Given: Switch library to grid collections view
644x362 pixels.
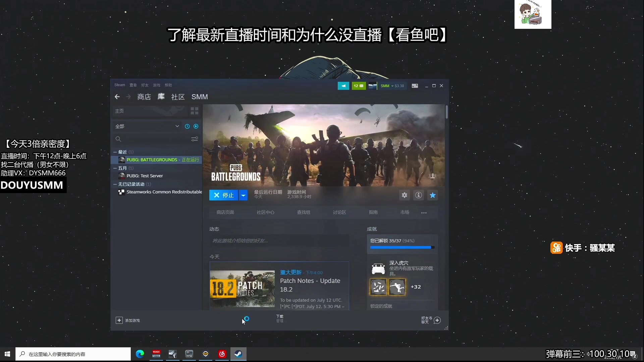Looking at the screenshot, I should pos(195,111).
